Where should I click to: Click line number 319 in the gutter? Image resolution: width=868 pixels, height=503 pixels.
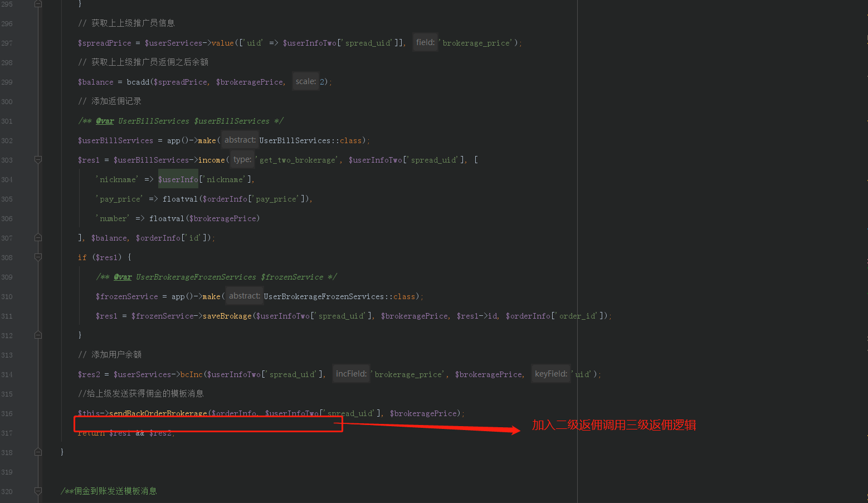tap(7, 472)
